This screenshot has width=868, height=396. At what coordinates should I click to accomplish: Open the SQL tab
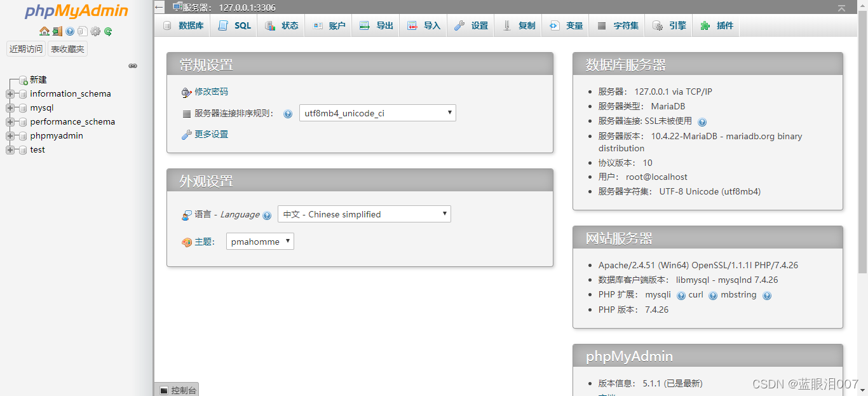coord(234,25)
